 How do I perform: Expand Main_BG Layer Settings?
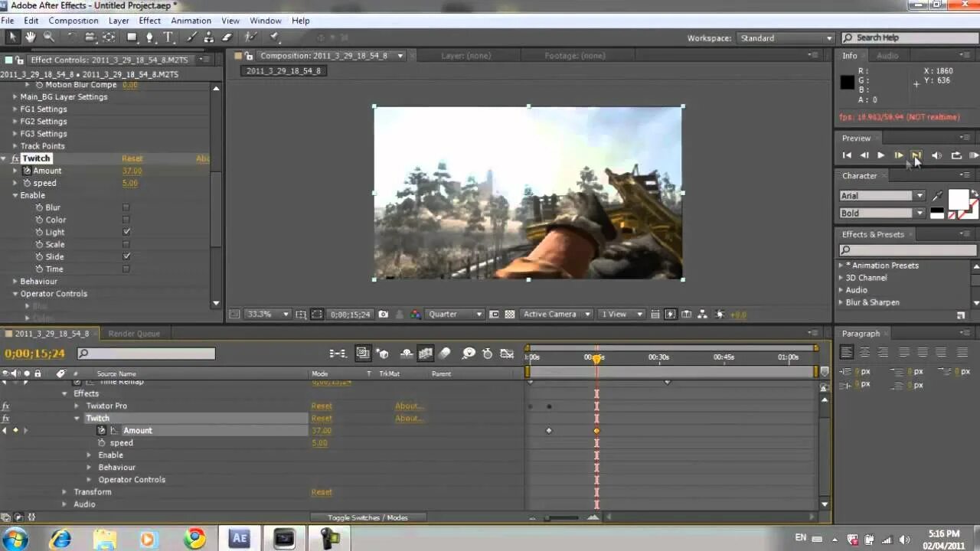click(x=15, y=96)
